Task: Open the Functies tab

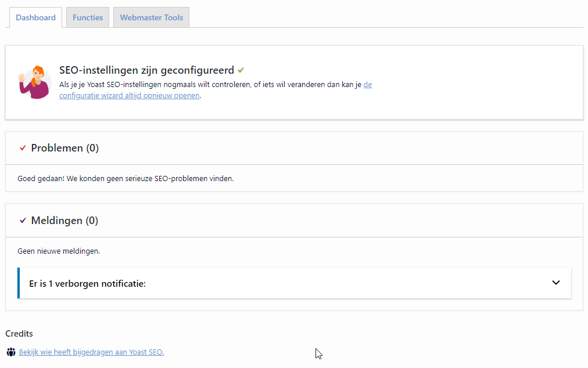Action: tap(88, 17)
